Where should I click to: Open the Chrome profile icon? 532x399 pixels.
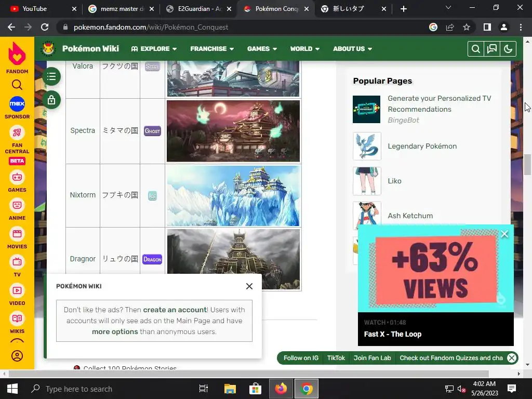[504, 27]
